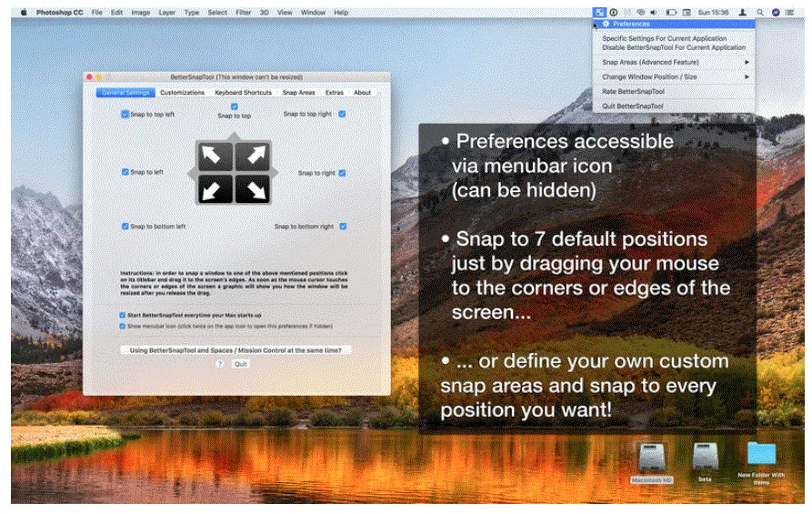This screenshot has width=812, height=514.
Task: Click the BetterSnapTool menubar icon
Action: coord(599,13)
